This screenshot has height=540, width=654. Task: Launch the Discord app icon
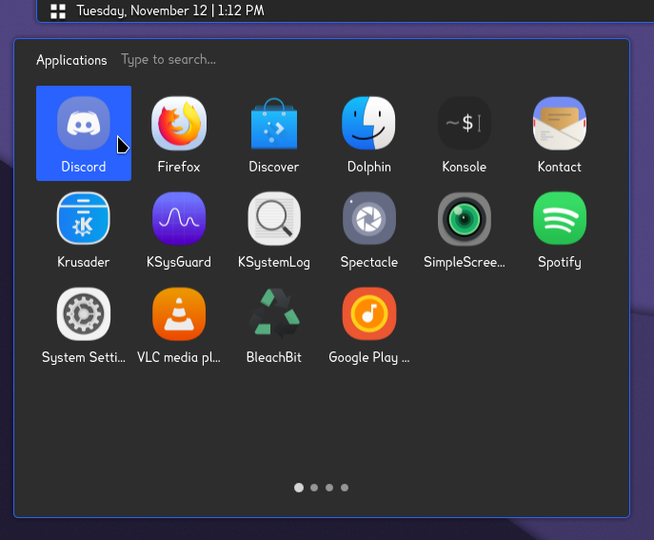pyautogui.click(x=83, y=123)
